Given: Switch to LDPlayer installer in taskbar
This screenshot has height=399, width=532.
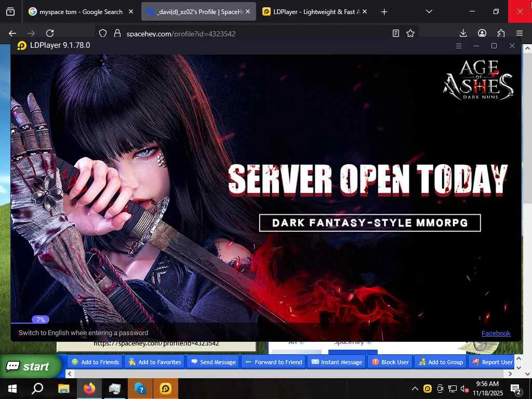Looking at the screenshot, I should click(x=166, y=389).
